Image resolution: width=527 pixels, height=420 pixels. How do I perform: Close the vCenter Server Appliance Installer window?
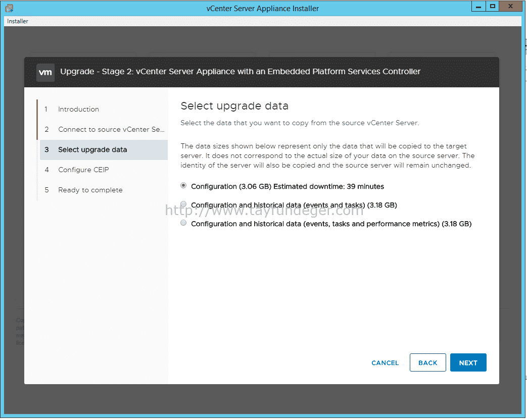point(510,7)
